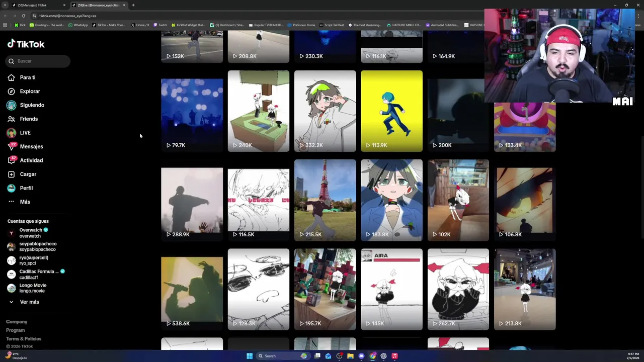
Task: Open the Duolingo bookmark
Action: pyautogui.click(x=47, y=25)
